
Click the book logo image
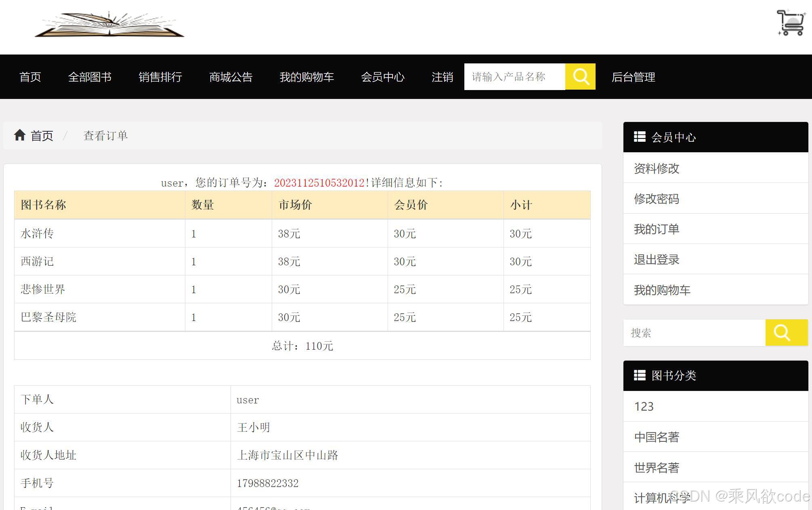pyautogui.click(x=109, y=25)
